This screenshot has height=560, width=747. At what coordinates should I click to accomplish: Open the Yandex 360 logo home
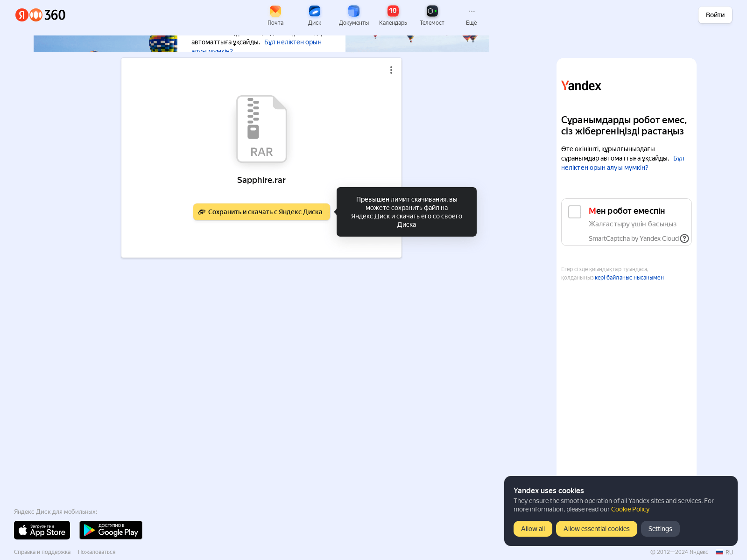(x=40, y=15)
